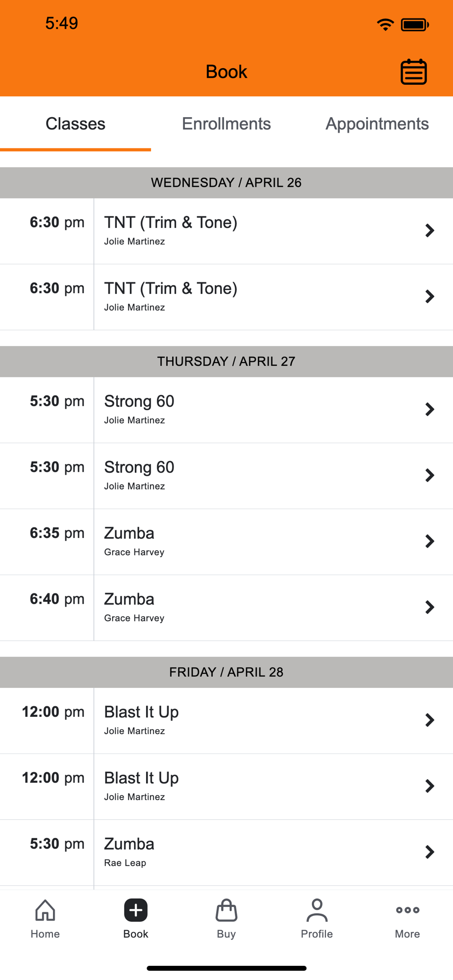Tap the battery status icon
Image resolution: width=453 pixels, height=980 pixels.
415,24
